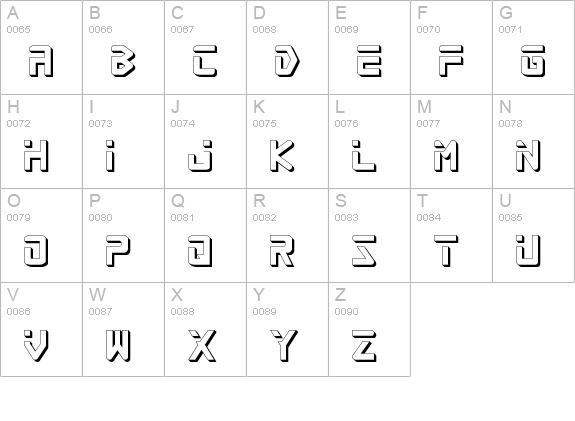575x421 pixels.
Task: Click the M glyph in cell 0077
Action: pos(446,156)
